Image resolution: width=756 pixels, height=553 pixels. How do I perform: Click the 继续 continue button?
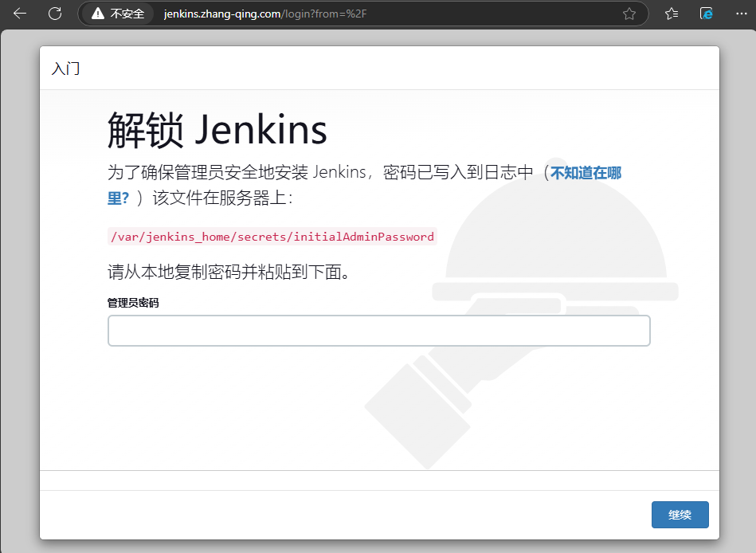[680, 515]
